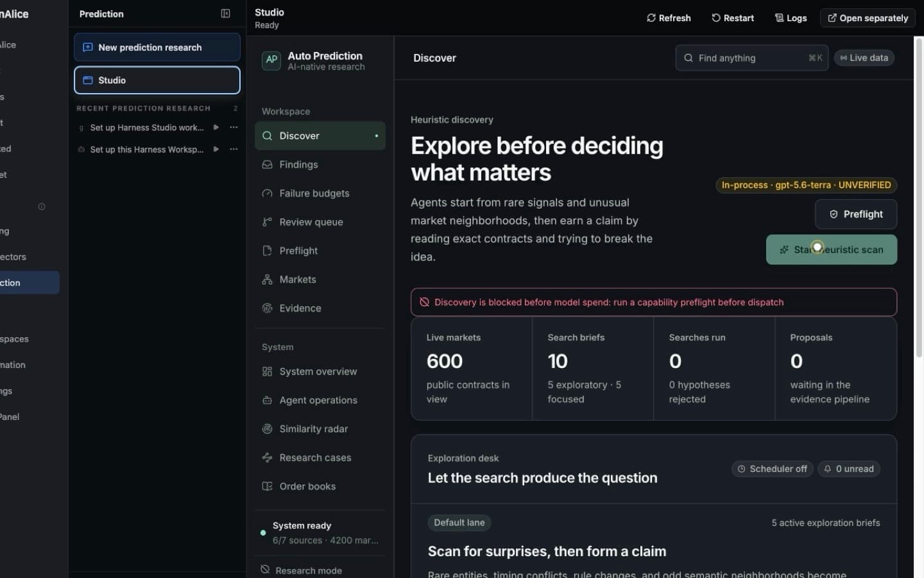Click the magnifier icon in Find anything
The image size is (924, 578).
pyautogui.click(x=688, y=58)
